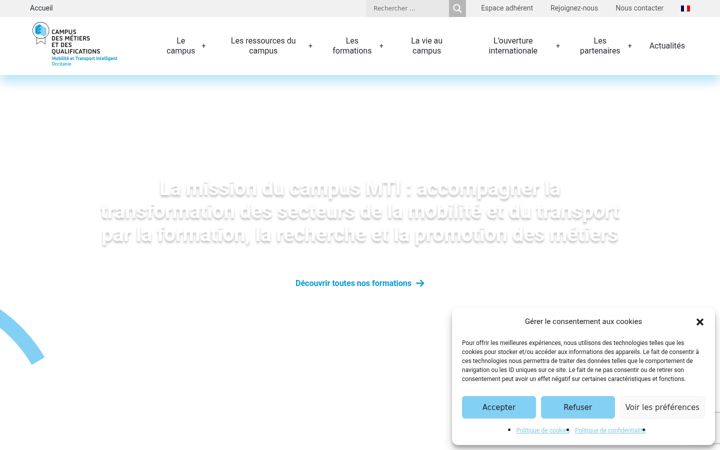Open the French flag language selector
This screenshot has width=720, height=450.
click(685, 8)
